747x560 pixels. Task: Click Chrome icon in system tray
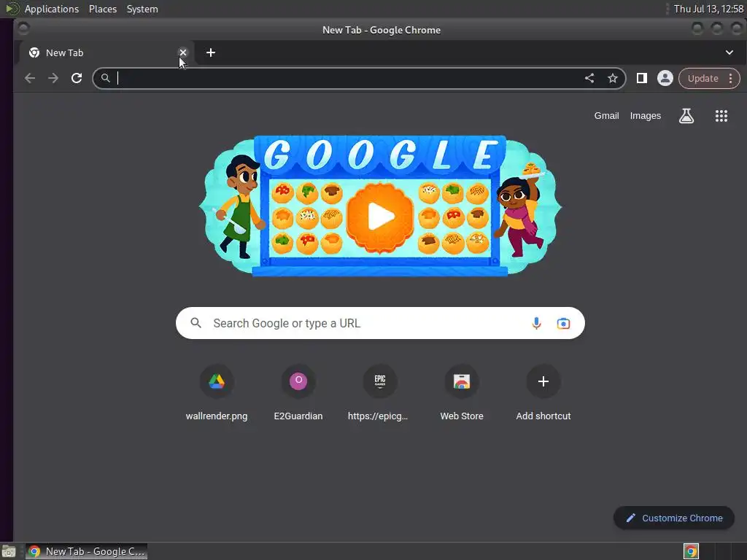click(691, 551)
